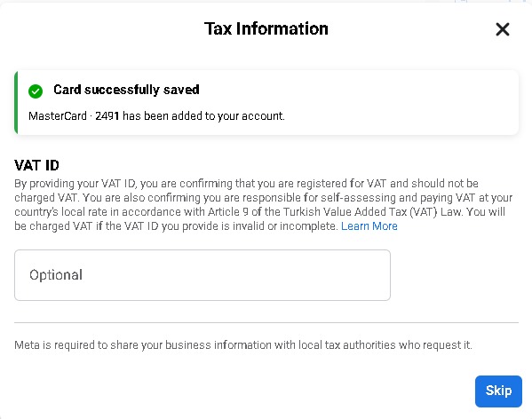Skip entering tax information

click(498, 391)
